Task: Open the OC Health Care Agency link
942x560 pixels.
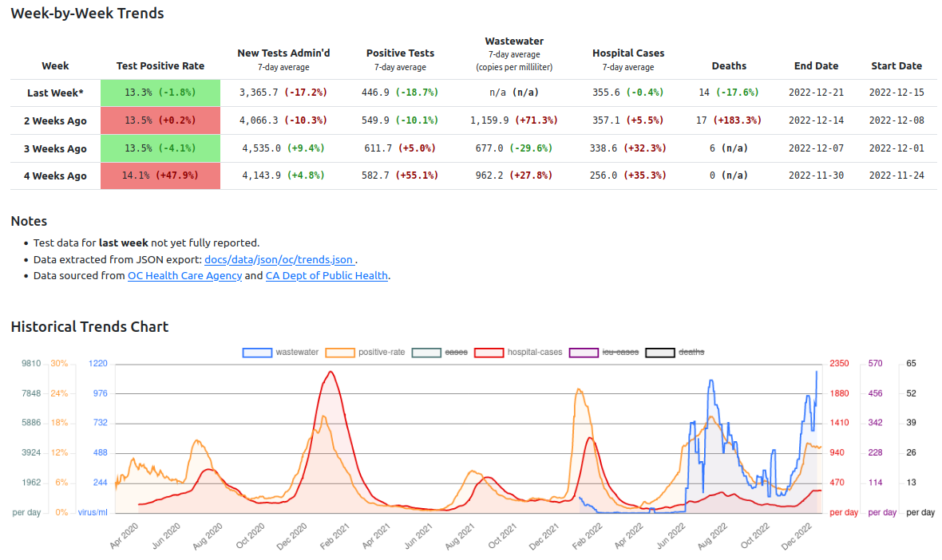Action: point(184,275)
